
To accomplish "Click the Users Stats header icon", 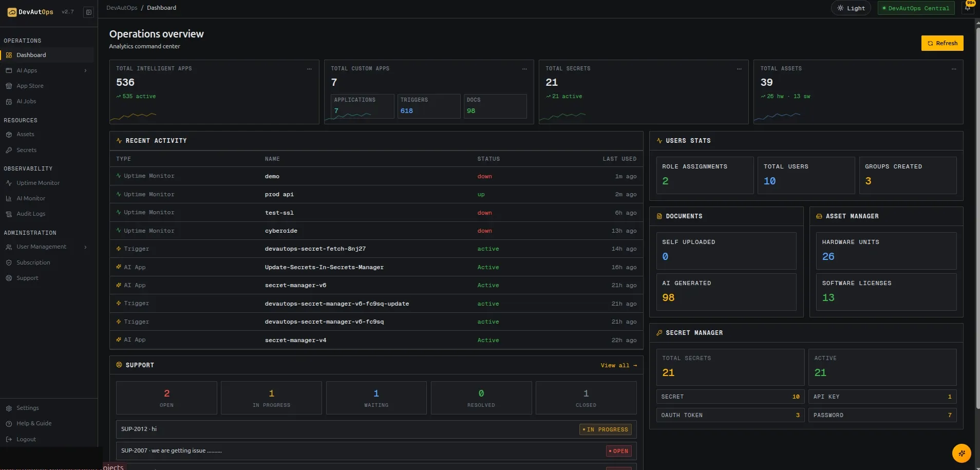I will tap(659, 140).
